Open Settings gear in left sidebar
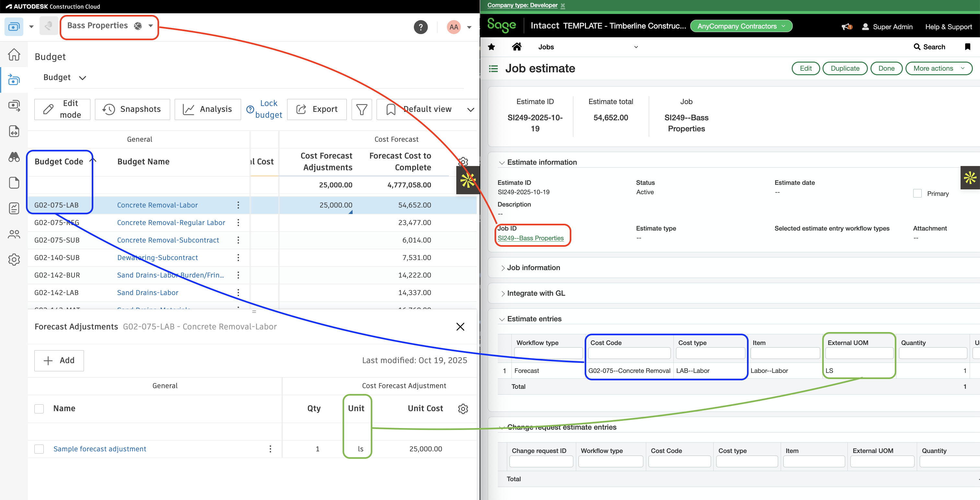 point(14,259)
